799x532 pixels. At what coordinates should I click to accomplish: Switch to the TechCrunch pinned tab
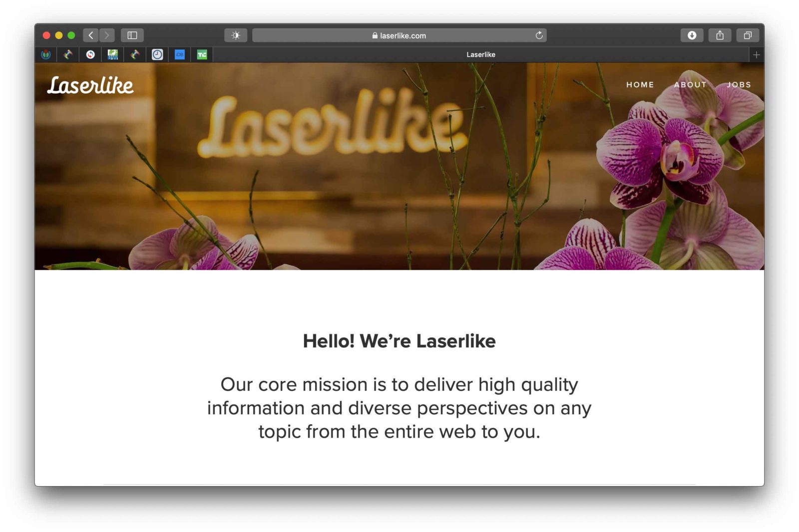pyautogui.click(x=202, y=55)
